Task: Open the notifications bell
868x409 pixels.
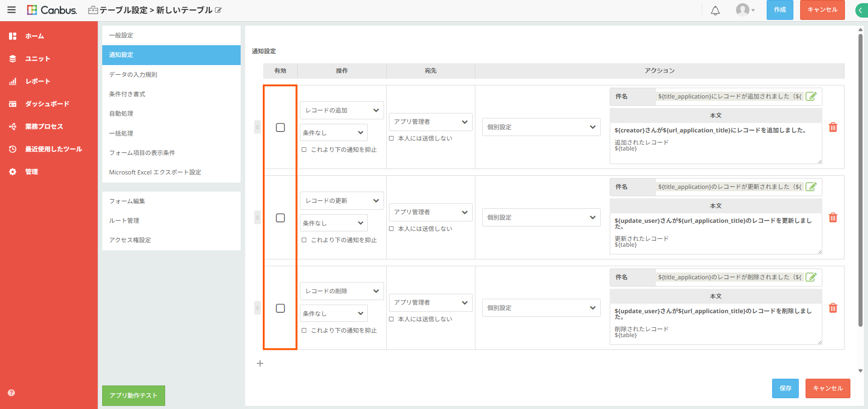Action: click(x=715, y=10)
